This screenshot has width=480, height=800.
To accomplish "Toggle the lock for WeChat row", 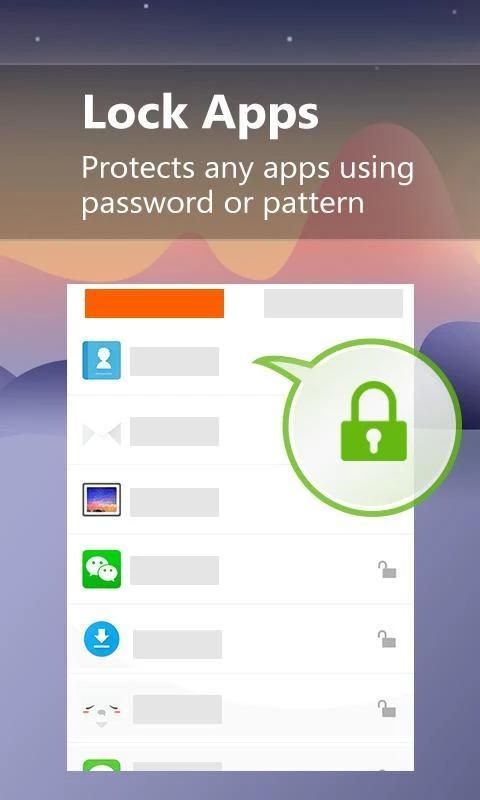I will click(x=387, y=569).
